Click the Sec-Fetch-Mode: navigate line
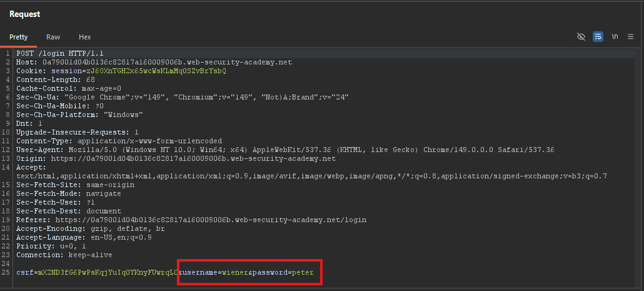644x291 pixels. [x=69, y=193]
